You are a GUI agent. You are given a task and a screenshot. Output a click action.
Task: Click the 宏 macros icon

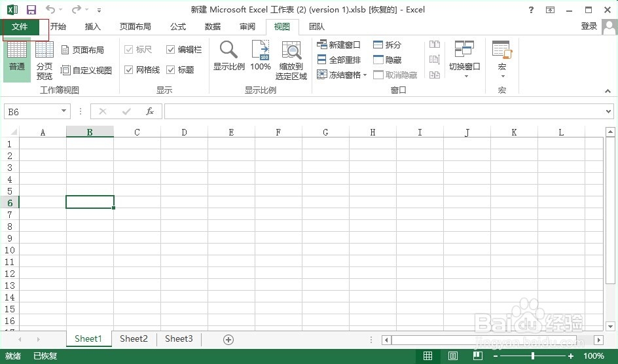coord(501,50)
